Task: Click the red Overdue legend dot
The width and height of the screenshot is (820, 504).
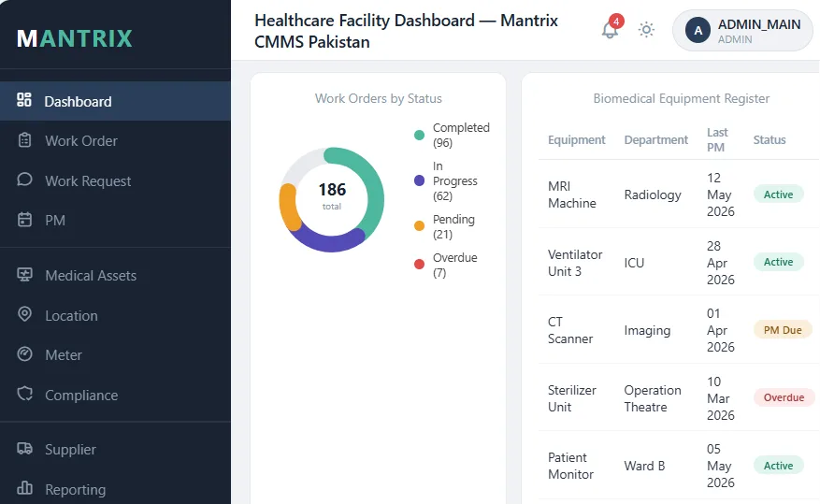Action: click(419, 265)
